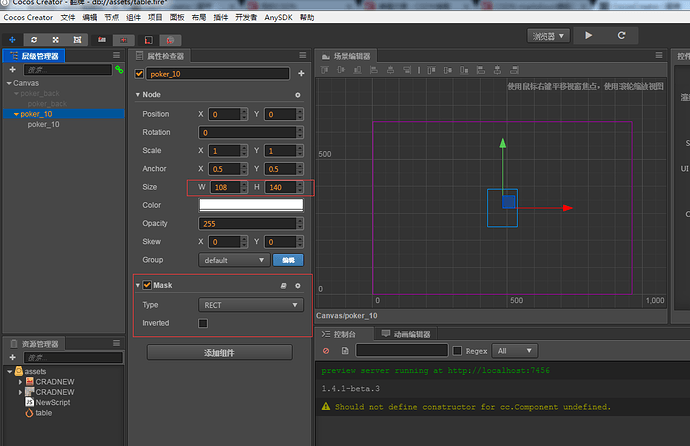Click the play preview button
The width and height of the screenshot is (690, 446).
point(588,35)
